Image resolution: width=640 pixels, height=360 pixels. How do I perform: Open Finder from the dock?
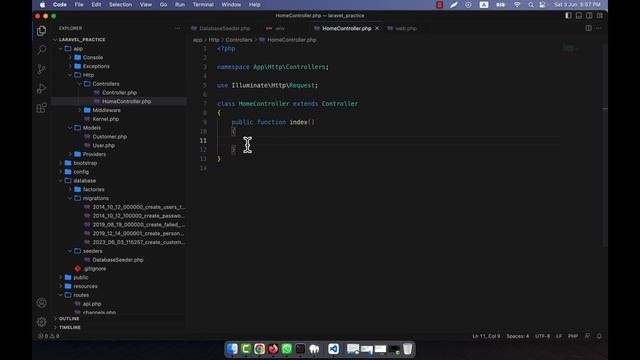(x=232, y=349)
